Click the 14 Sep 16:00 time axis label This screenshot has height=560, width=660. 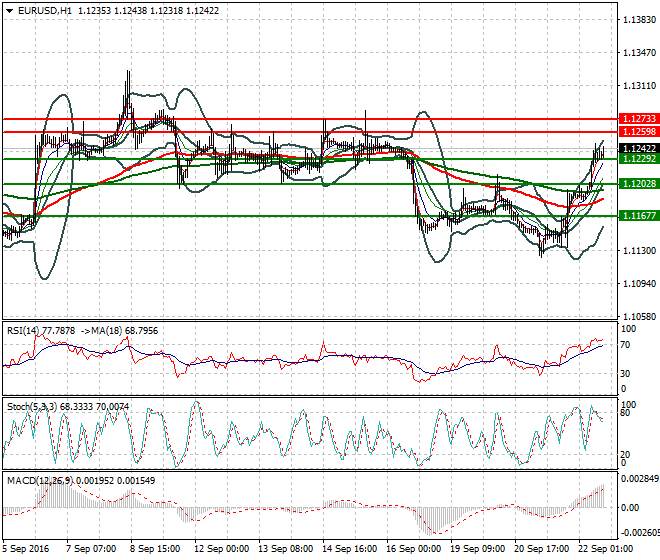point(349,549)
